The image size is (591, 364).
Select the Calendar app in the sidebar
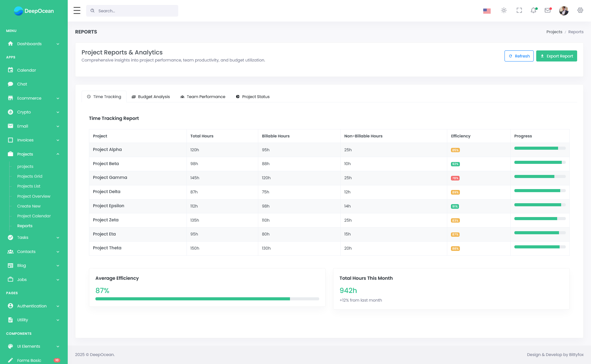tap(26, 70)
